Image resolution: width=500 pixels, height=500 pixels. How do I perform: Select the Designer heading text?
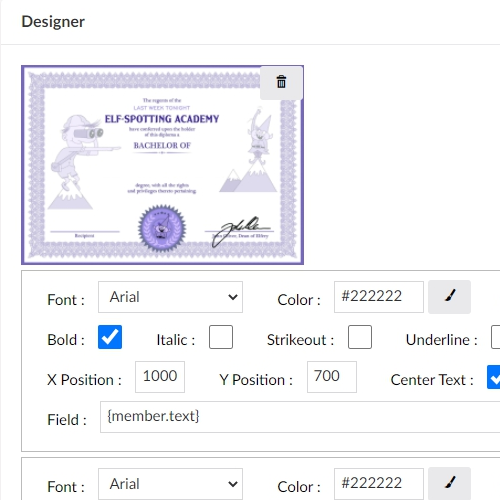coord(53,22)
